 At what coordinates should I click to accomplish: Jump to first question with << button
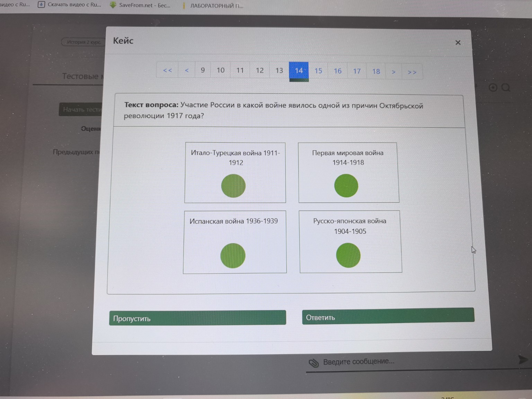[x=167, y=70]
